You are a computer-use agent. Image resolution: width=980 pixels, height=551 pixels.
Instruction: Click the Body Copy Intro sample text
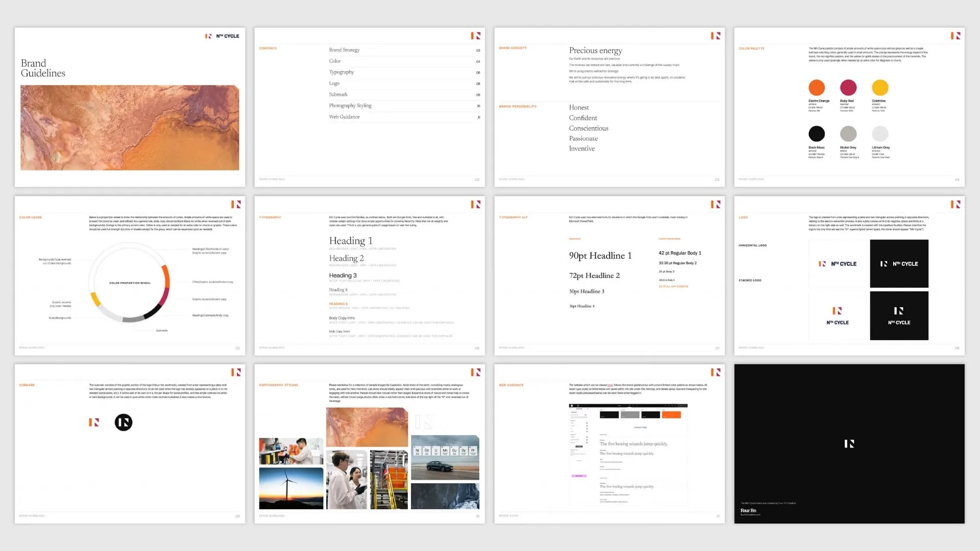341,318
